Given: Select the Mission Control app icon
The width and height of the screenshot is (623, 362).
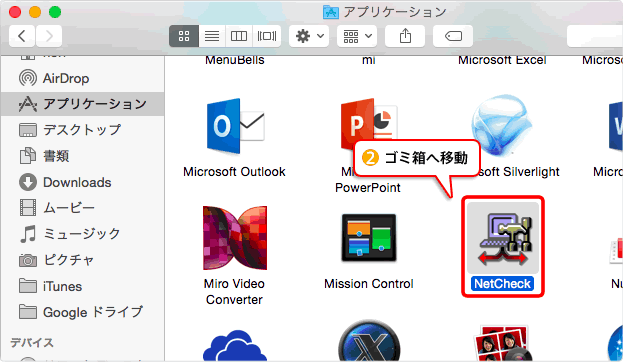Looking at the screenshot, I should pyautogui.click(x=369, y=238).
